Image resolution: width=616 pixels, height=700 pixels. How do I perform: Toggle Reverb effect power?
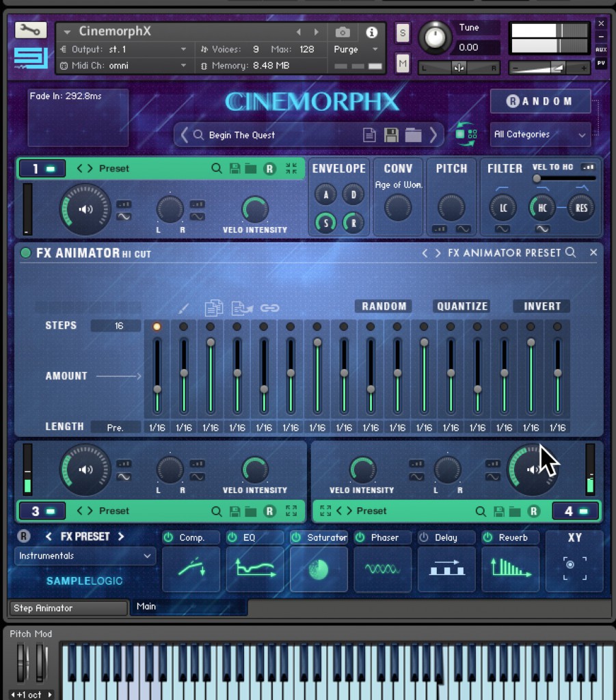click(487, 537)
